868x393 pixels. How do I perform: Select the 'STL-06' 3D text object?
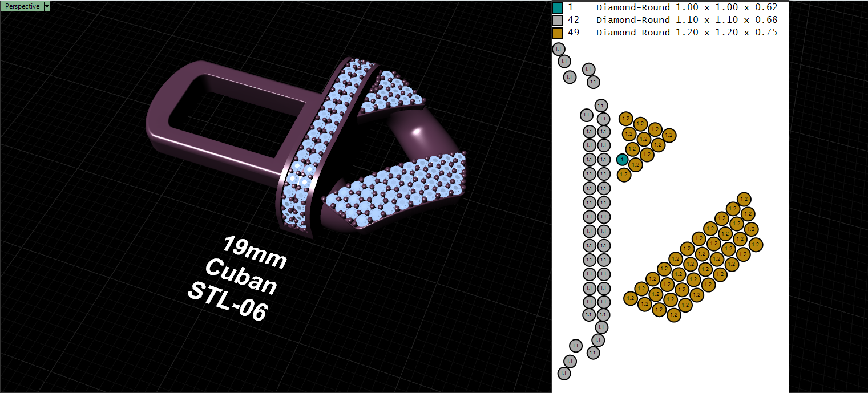227,302
